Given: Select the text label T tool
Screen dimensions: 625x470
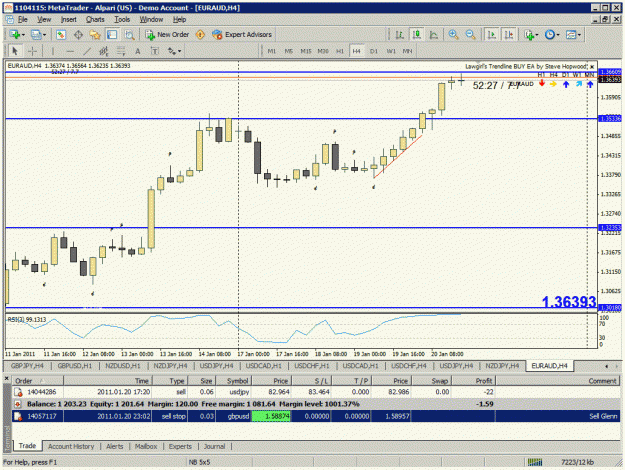Looking at the screenshot, I should pyautogui.click(x=155, y=51).
